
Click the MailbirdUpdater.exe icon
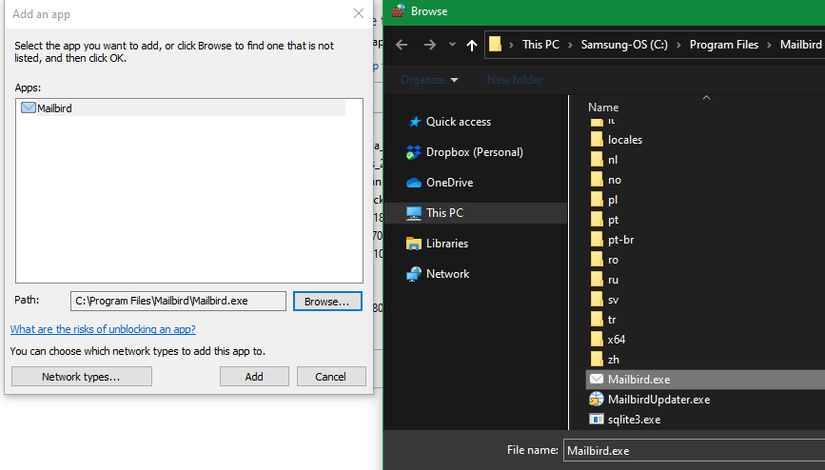tap(596, 399)
